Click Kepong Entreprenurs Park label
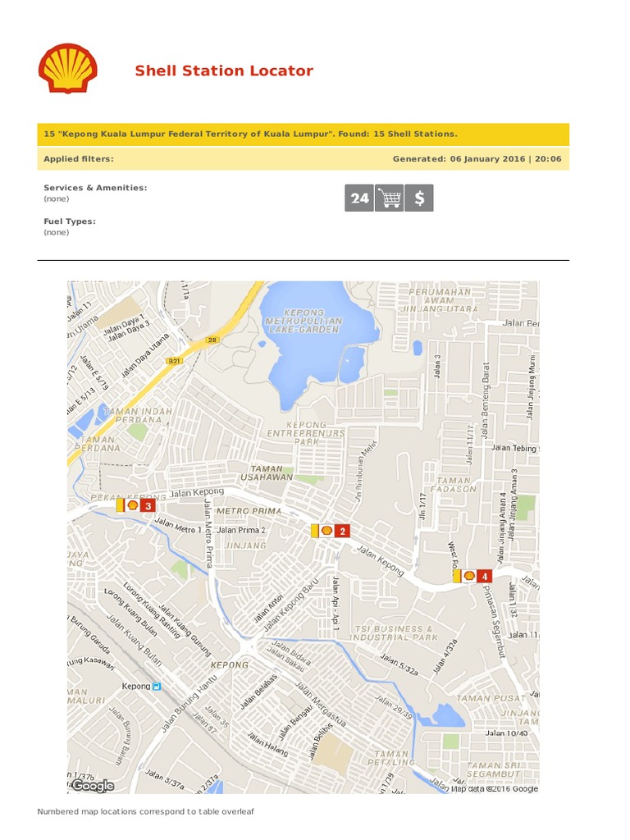 point(306,433)
